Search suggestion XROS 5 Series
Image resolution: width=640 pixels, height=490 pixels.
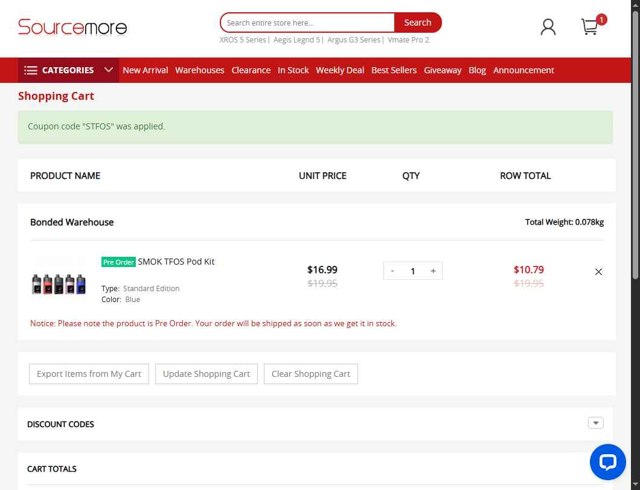coord(242,40)
